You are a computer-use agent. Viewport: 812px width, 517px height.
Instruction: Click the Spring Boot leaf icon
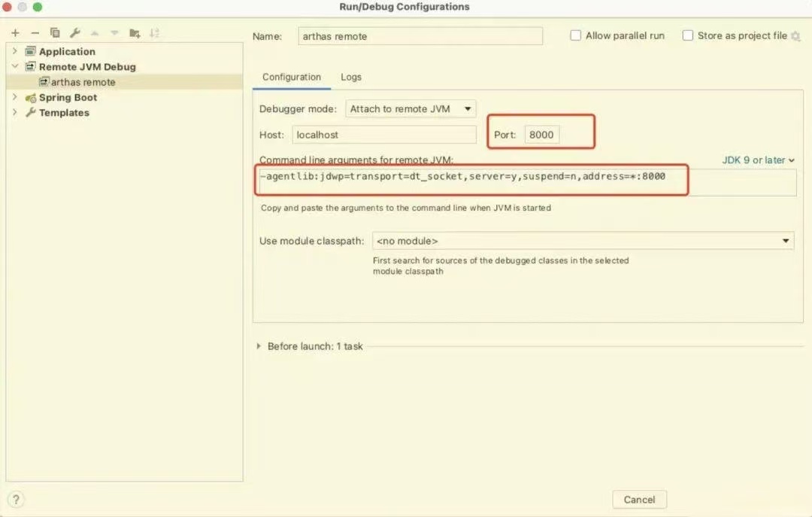pos(31,98)
